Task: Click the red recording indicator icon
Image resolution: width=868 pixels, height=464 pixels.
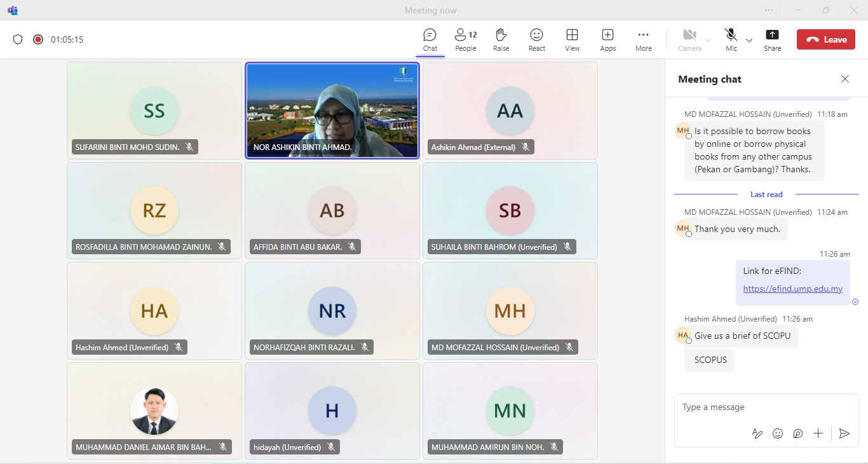Action: tap(38, 39)
